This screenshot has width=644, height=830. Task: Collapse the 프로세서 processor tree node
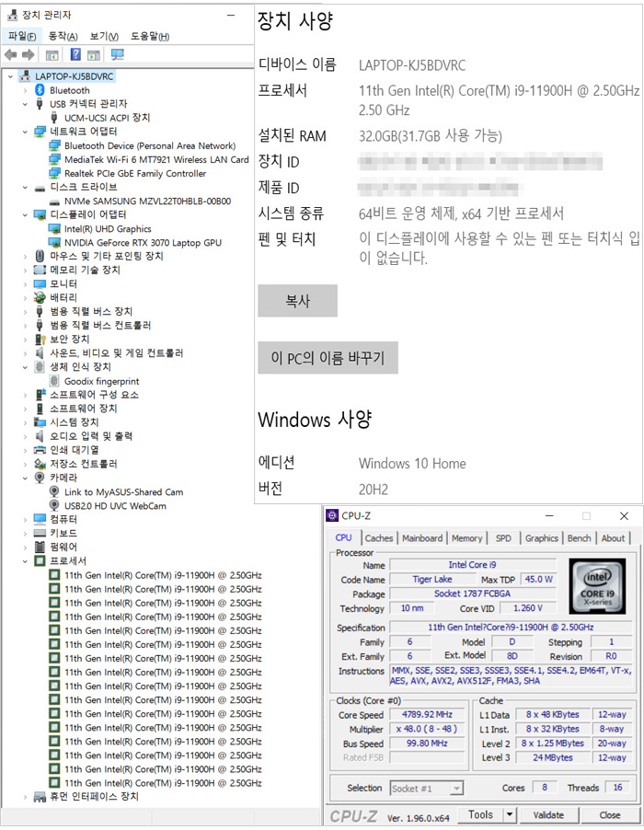24,561
